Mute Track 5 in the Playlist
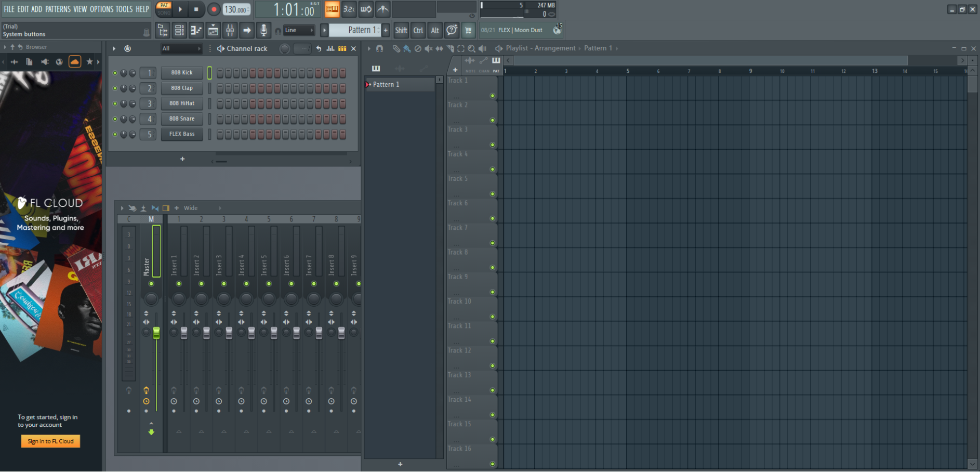Screen dimensions: 980x472 (x=492, y=194)
